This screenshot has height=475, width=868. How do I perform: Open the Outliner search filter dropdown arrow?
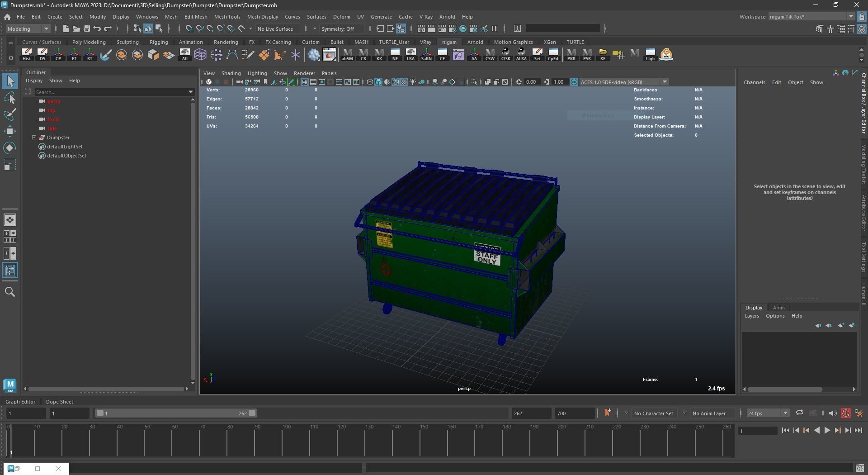[x=191, y=92]
